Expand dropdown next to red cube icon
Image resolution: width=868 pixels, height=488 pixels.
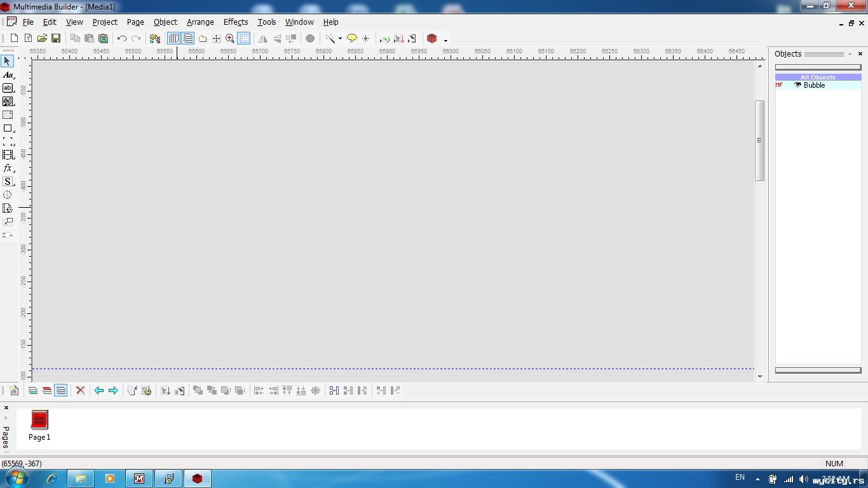pyautogui.click(x=445, y=40)
